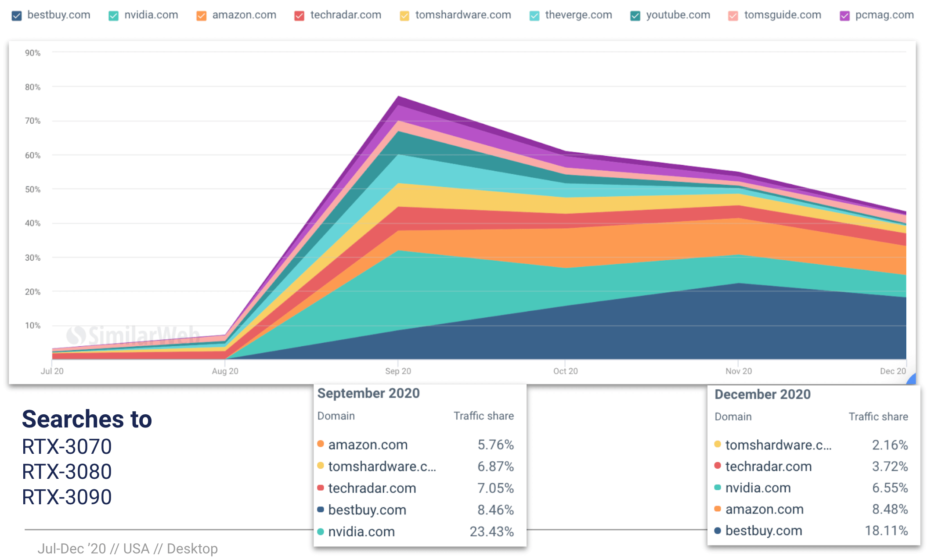Uncheck the nvidia.com legend checkbox
Image resolution: width=931 pixels, height=560 pixels.
113,16
